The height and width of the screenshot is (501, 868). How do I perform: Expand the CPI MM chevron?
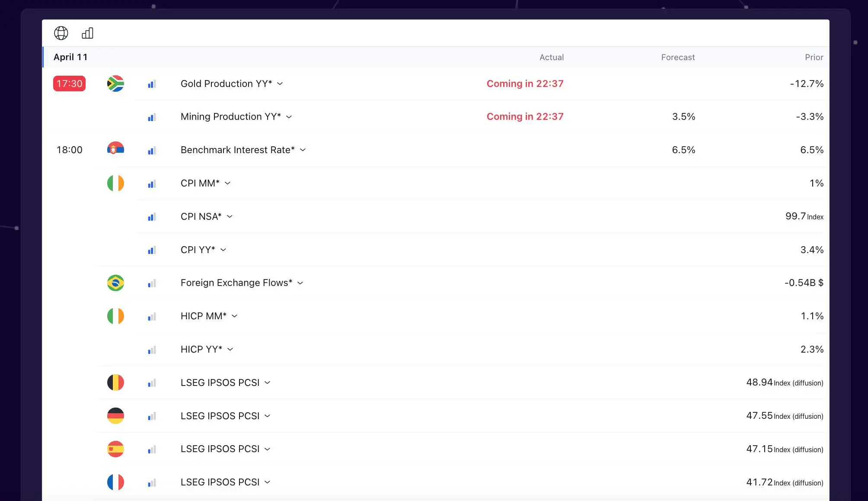tap(227, 183)
